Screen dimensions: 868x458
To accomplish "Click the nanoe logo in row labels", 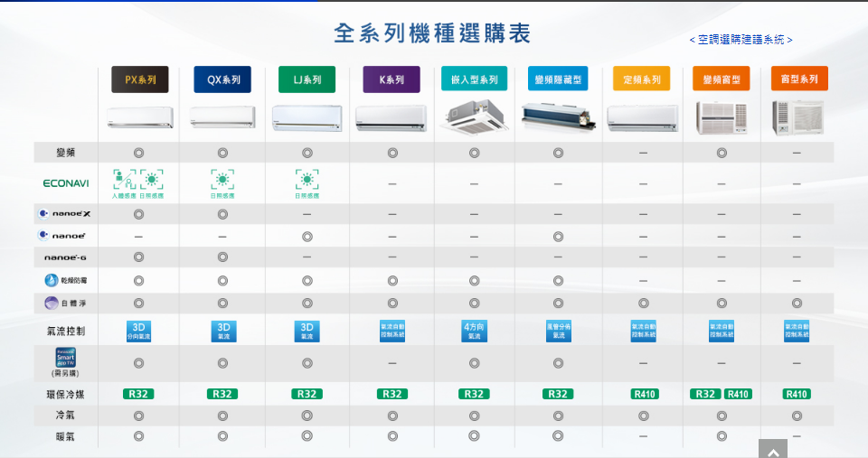I will [61, 236].
